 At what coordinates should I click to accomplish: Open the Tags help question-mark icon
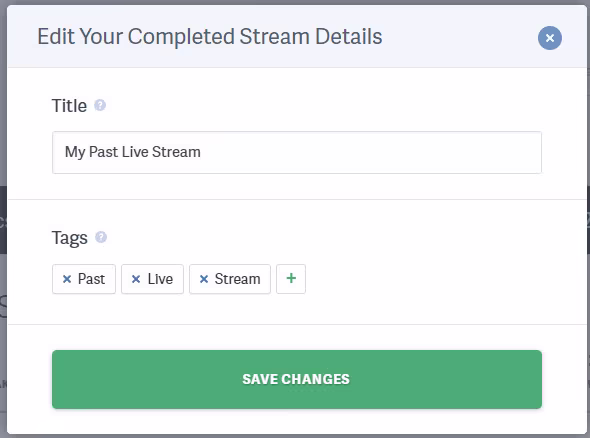point(101,237)
